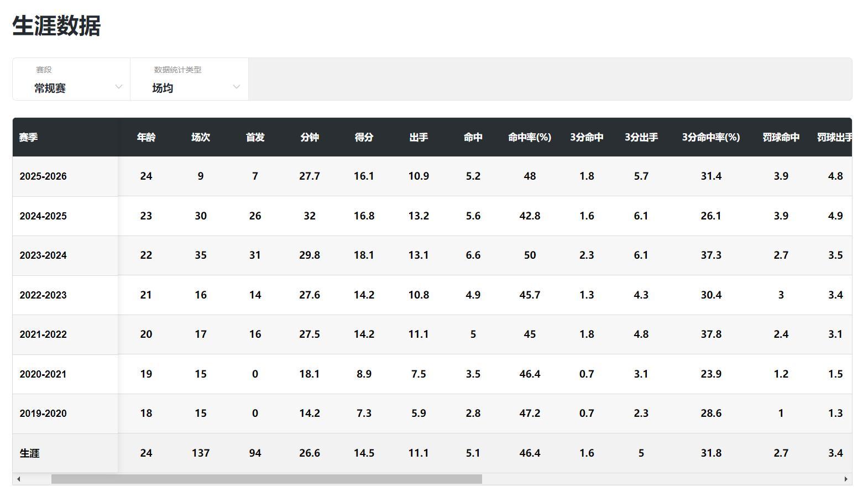Open the 赛段 season-type dropdown

[71, 80]
